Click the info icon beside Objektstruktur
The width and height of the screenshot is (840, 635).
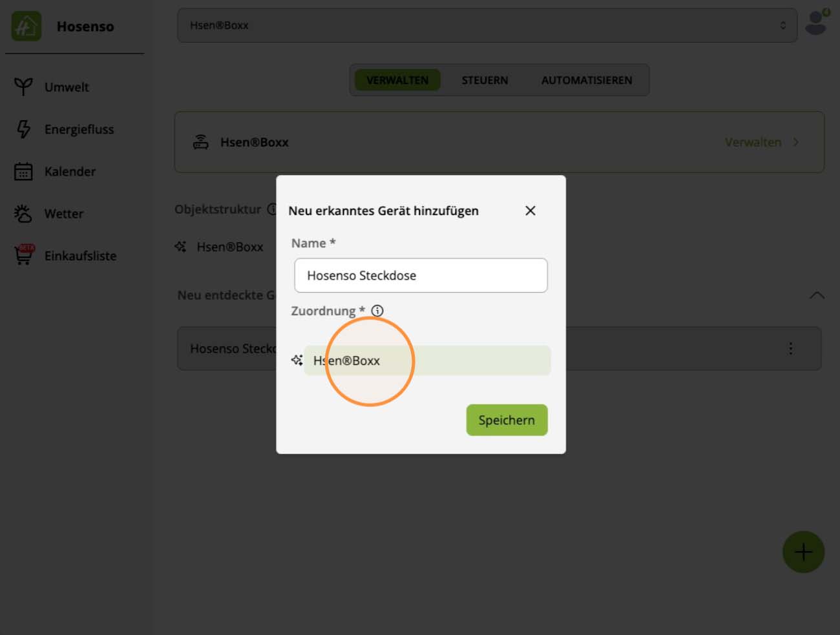click(x=273, y=209)
